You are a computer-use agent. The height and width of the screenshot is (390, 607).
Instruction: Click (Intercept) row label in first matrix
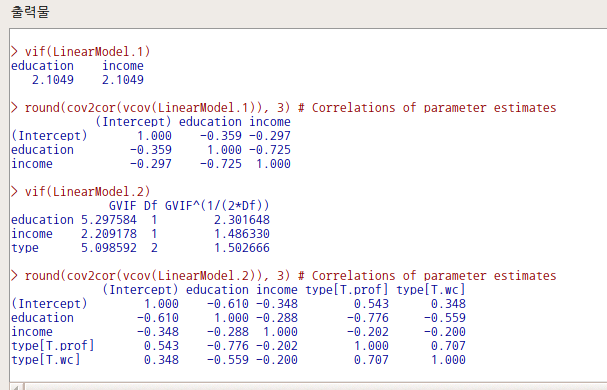(49, 136)
